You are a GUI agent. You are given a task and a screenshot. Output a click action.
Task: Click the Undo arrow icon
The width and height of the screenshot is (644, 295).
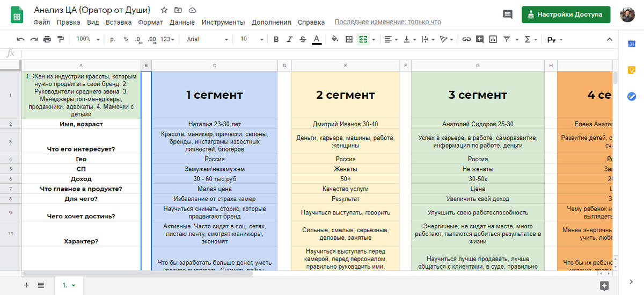20,39
